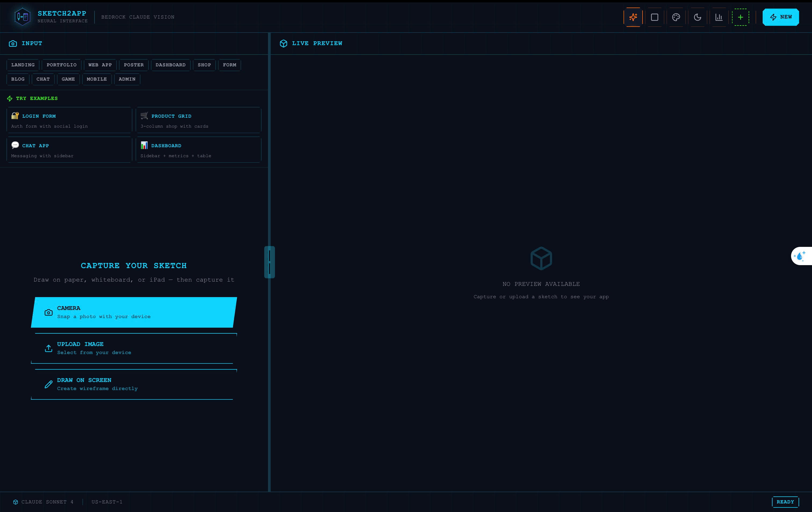Open the bar chart stats icon
This screenshot has width=812, height=512.
(x=719, y=17)
